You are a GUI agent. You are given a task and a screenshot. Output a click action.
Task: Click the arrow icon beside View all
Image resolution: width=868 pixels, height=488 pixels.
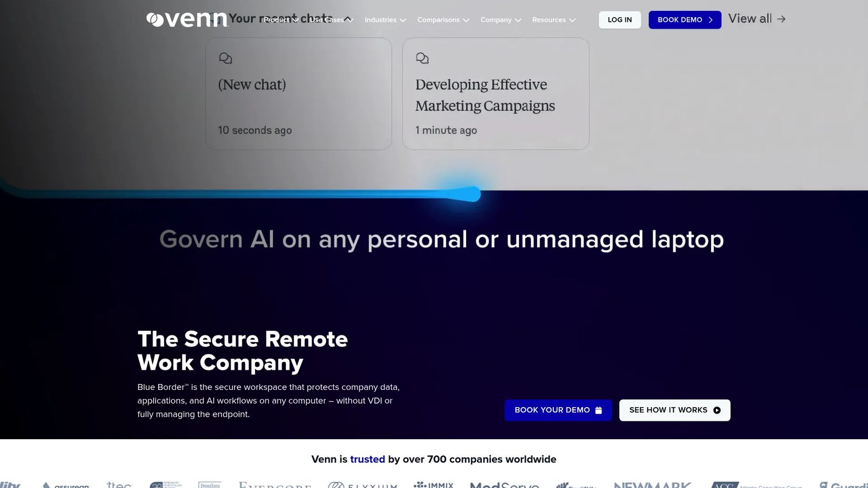[781, 19]
